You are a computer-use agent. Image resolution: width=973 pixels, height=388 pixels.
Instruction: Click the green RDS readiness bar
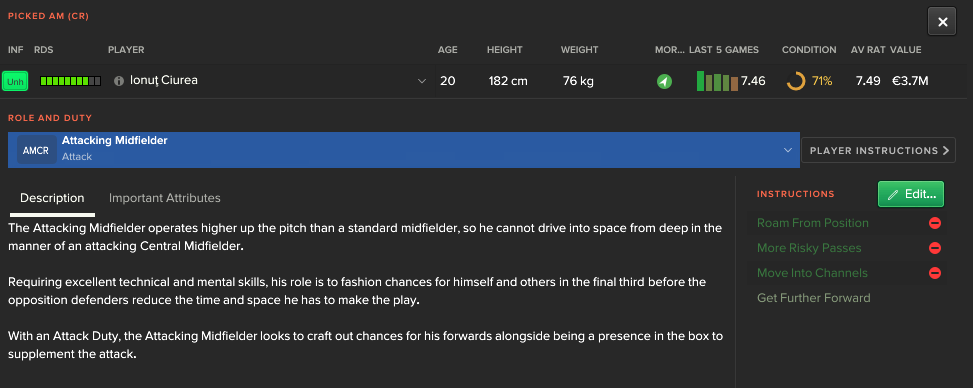click(x=70, y=81)
